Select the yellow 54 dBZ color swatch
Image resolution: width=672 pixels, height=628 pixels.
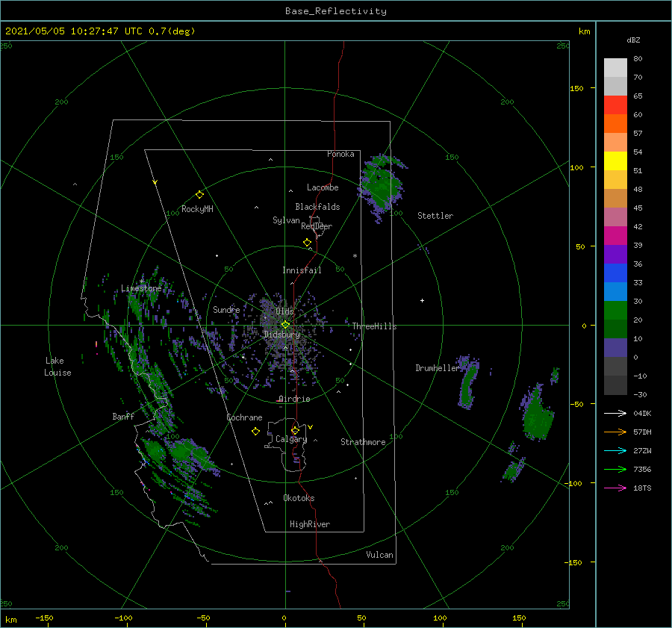pyautogui.click(x=615, y=161)
